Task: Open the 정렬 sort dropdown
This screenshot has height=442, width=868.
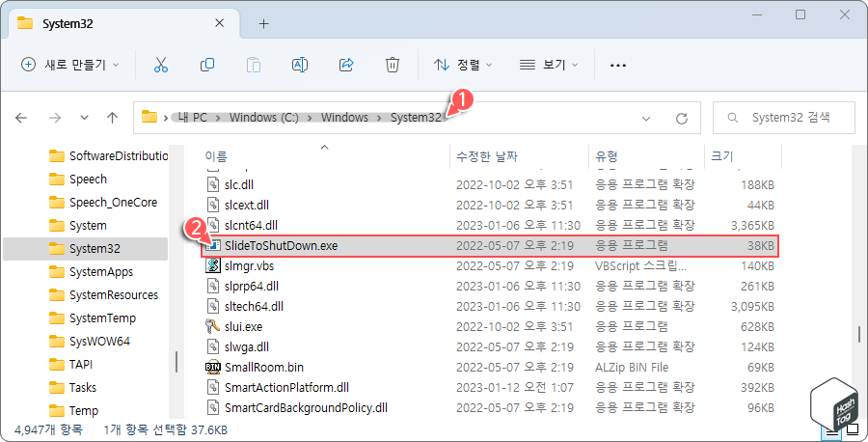Action: (x=463, y=65)
